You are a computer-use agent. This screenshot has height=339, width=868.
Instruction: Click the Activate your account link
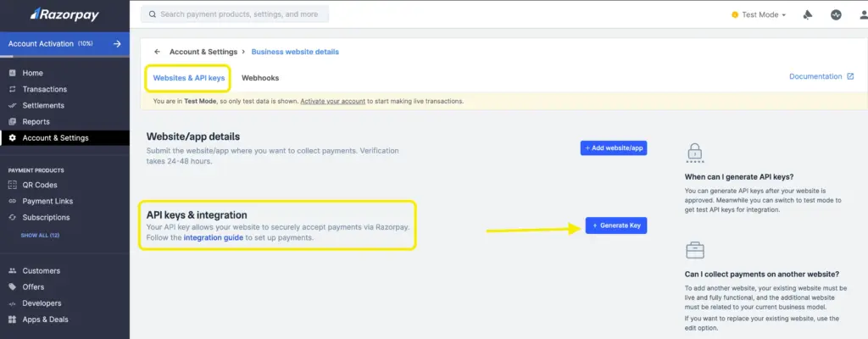[332, 102]
